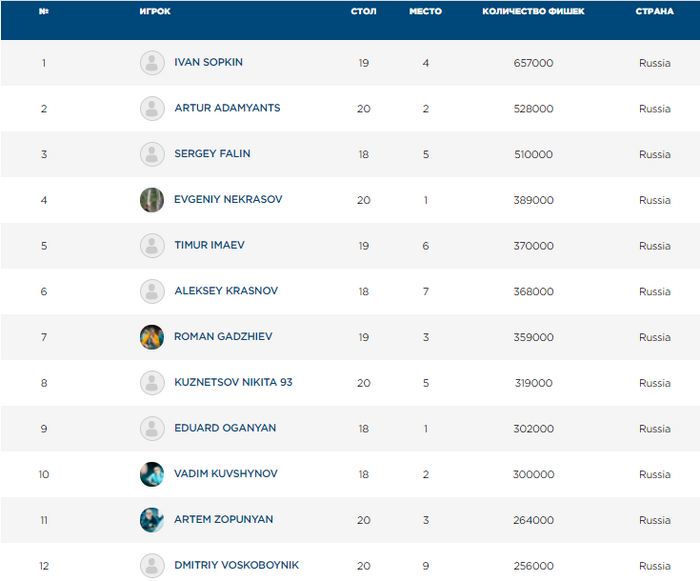Sort by КОЛИЧЕСТВО ФИШЕК column header

click(533, 12)
